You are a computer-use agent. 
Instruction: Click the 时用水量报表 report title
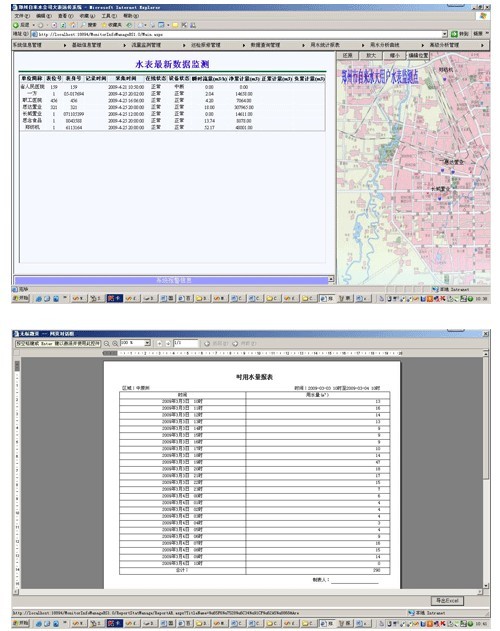tap(254, 377)
